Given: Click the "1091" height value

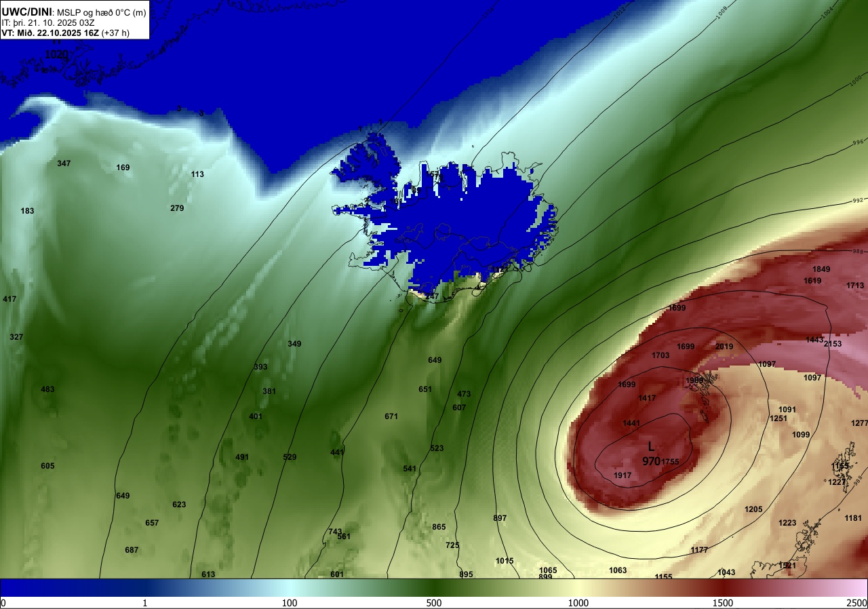Looking at the screenshot, I should [x=787, y=410].
